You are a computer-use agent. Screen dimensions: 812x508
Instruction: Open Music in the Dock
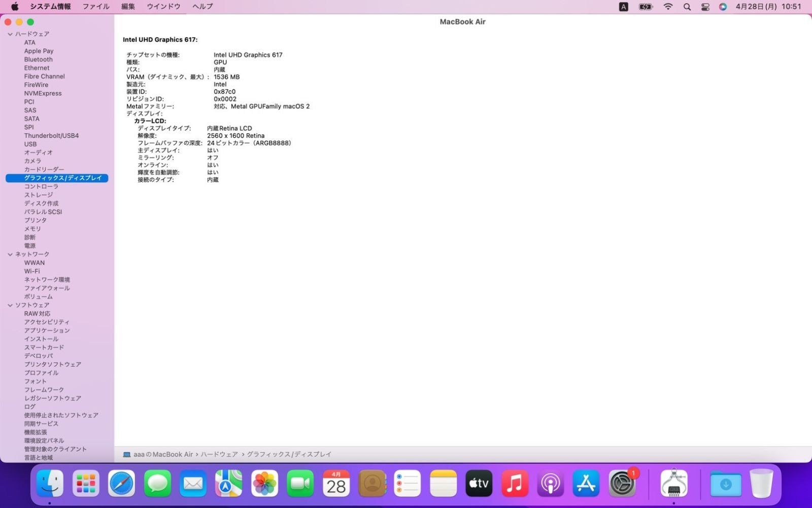coord(515,483)
